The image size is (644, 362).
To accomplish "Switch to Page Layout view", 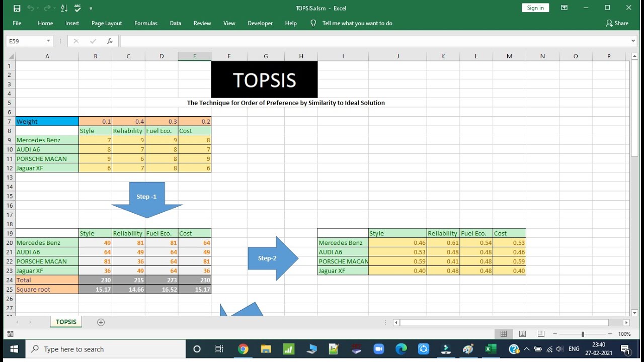I will (522, 334).
